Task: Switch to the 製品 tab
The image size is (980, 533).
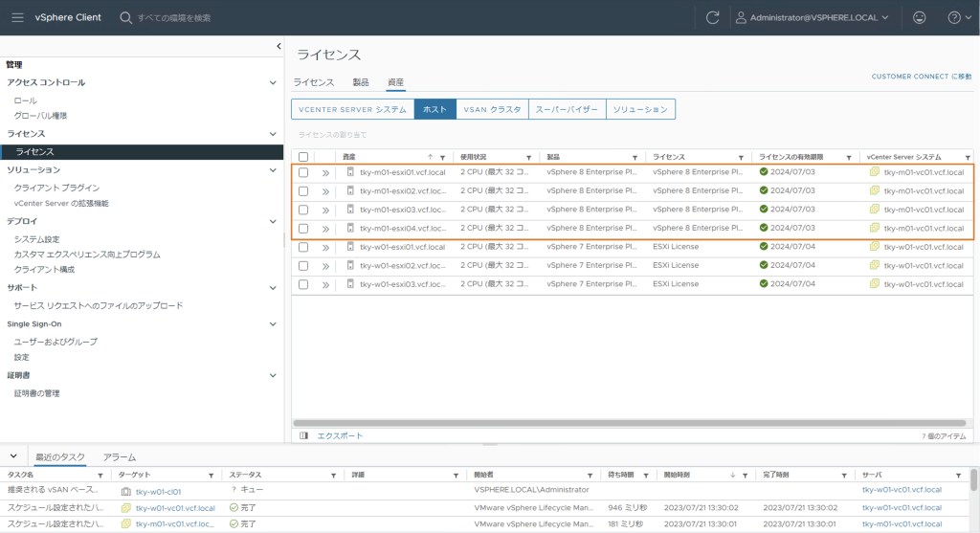Action: (x=361, y=82)
